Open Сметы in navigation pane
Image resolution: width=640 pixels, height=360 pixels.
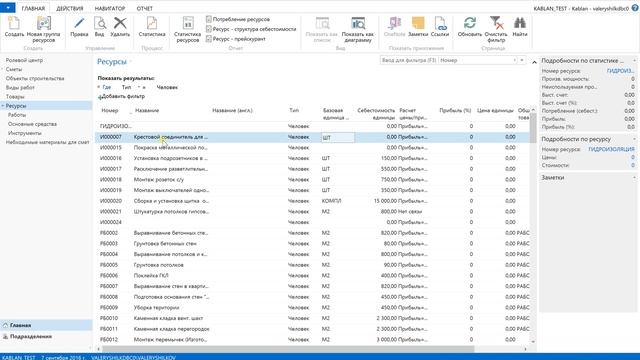click(14, 69)
